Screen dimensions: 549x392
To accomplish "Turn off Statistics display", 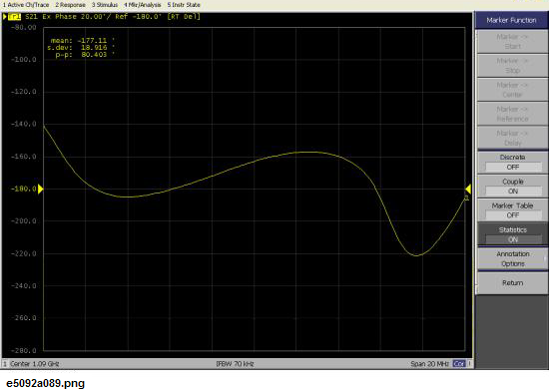I will (512, 234).
